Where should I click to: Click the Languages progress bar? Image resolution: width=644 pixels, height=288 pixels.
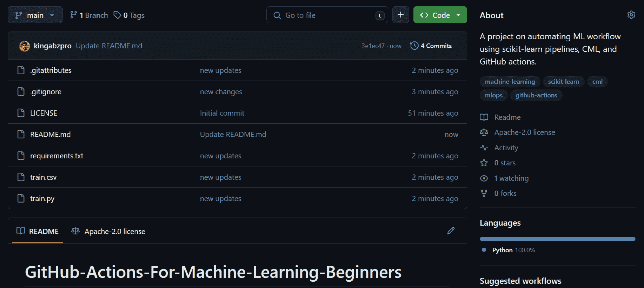pos(557,239)
